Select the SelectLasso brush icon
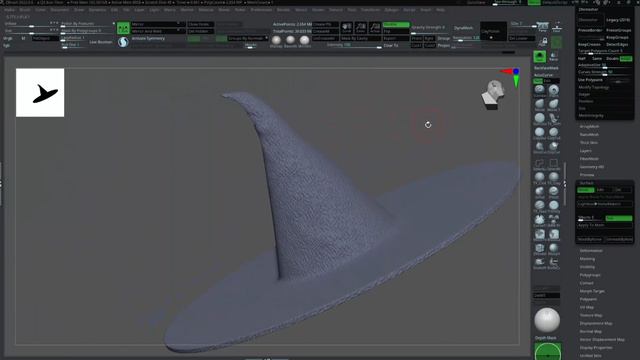Viewport: 640px width, 360px height. point(540,164)
